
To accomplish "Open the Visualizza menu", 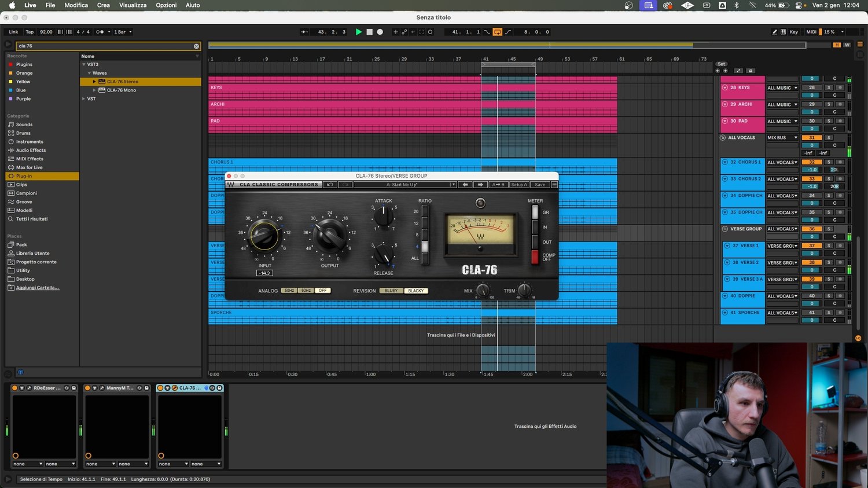I will 133,5.
